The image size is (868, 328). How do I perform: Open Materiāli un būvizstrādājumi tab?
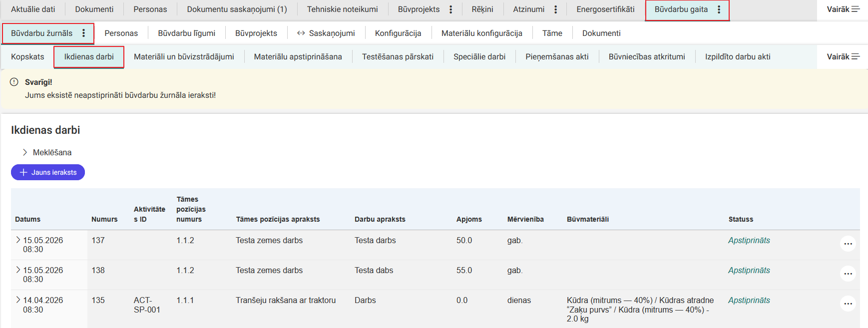(184, 56)
